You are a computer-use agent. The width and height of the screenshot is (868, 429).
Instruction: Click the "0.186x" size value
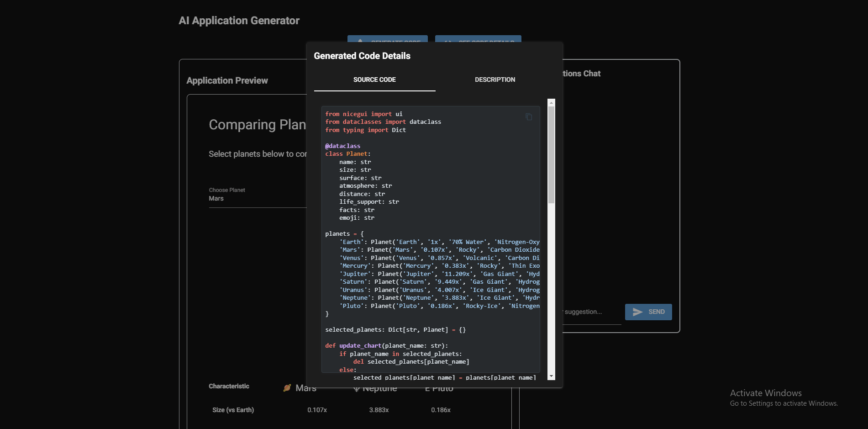(441, 410)
